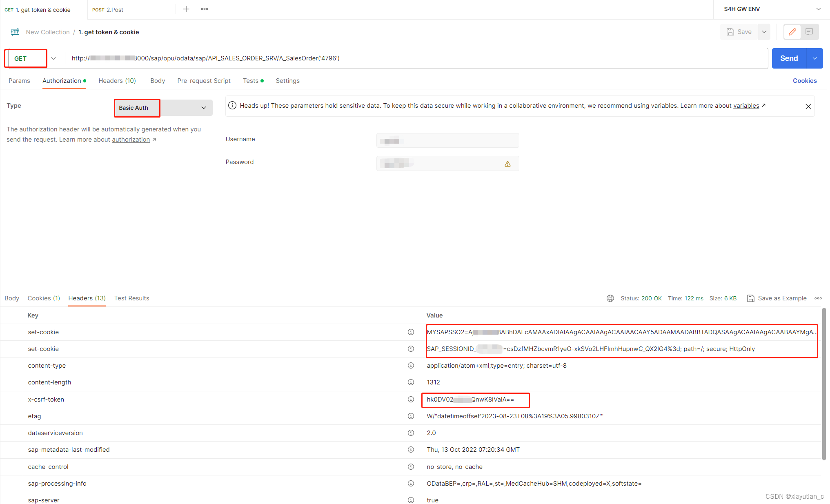The width and height of the screenshot is (830, 504).
Task: Open the comments icon next to pencil
Action: tap(809, 32)
